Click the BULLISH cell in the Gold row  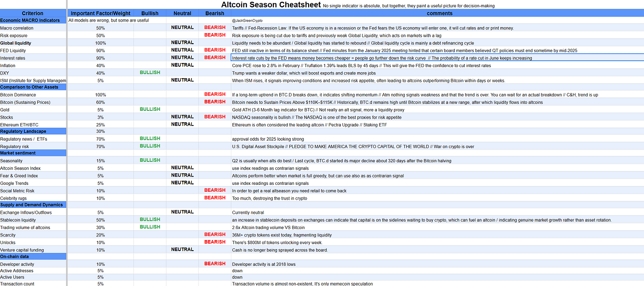tap(150, 109)
